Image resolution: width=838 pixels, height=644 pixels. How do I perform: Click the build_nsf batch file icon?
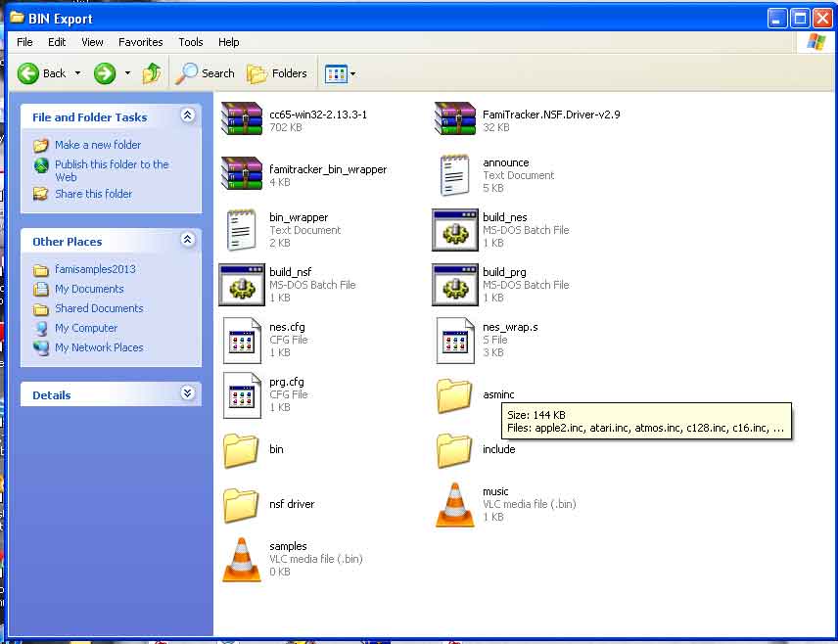tap(242, 284)
